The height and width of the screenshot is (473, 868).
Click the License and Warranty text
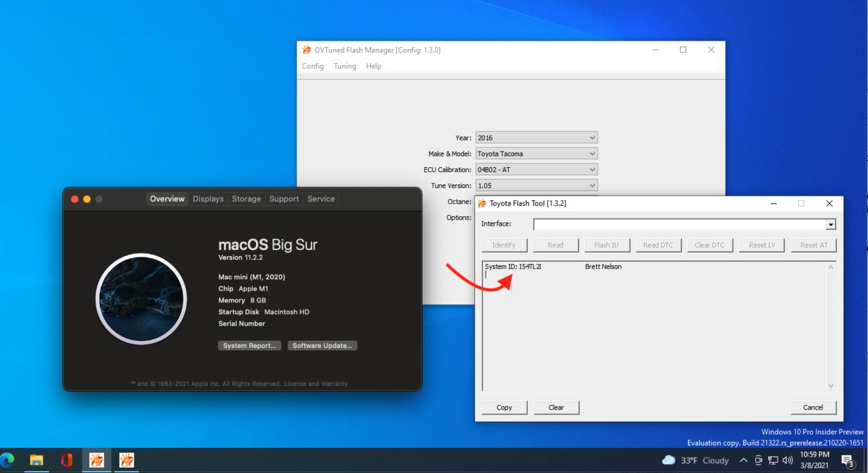[x=316, y=384]
